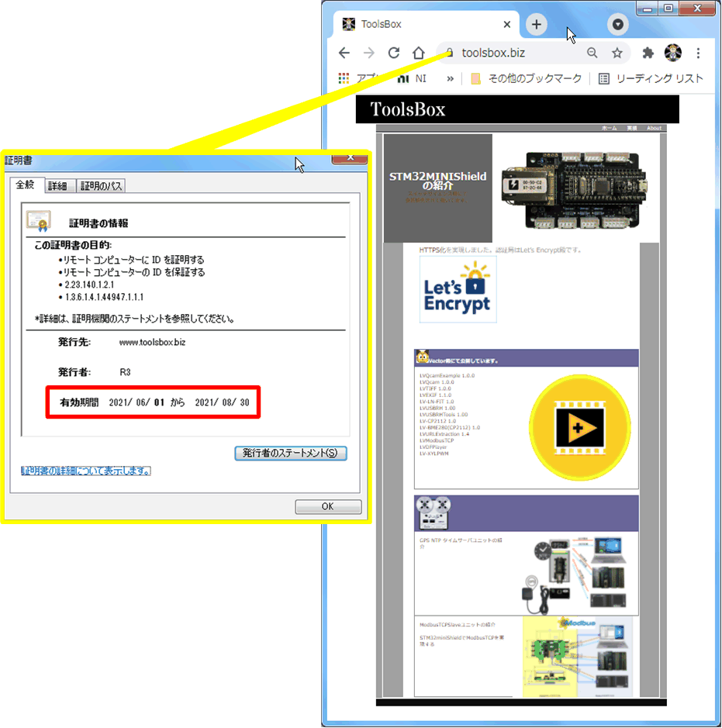Open the ModbusTCPSlaveユニットの紹介 link
This screenshot has height=728, width=722.
pos(458,624)
